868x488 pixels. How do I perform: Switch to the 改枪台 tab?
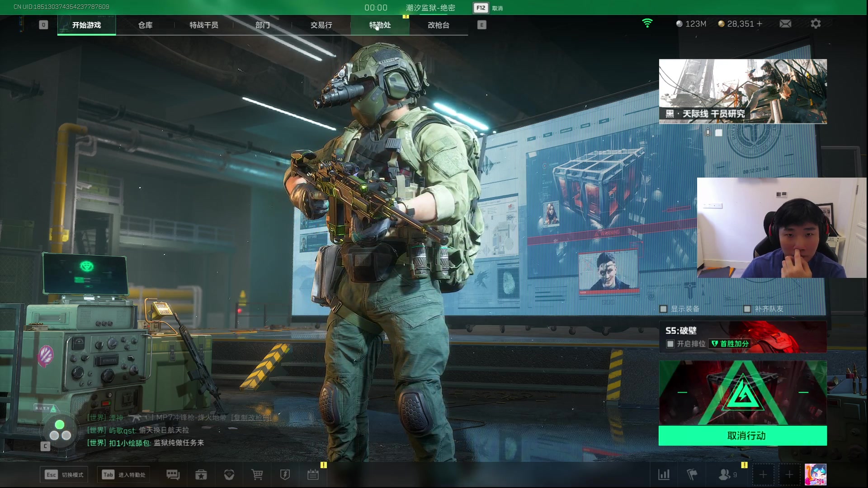pos(439,25)
